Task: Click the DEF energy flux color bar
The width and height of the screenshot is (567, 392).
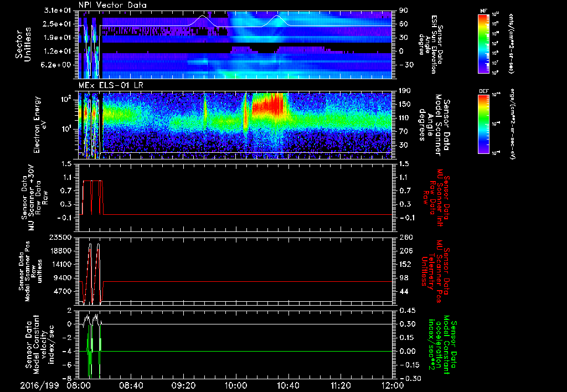Action: pos(484,124)
